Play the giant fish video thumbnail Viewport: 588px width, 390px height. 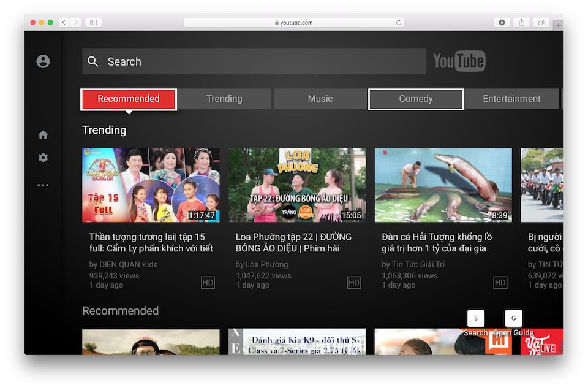(x=443, y=185)
